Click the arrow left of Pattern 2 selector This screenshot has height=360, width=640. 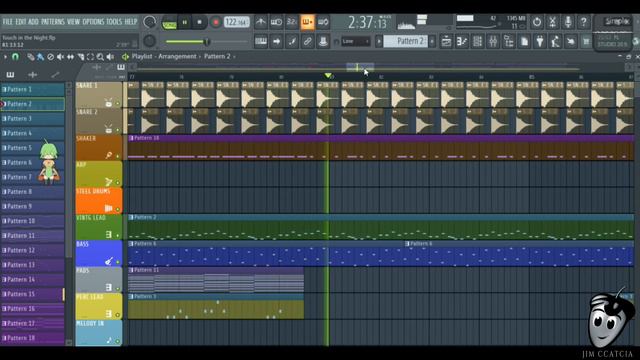pyautogui.click(x=379, y=41)
